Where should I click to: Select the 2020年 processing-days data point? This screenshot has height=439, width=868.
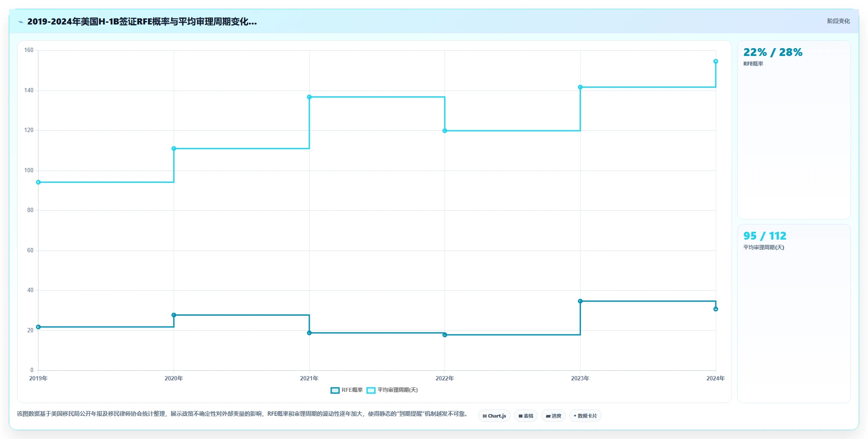click(x=174, y=149)
